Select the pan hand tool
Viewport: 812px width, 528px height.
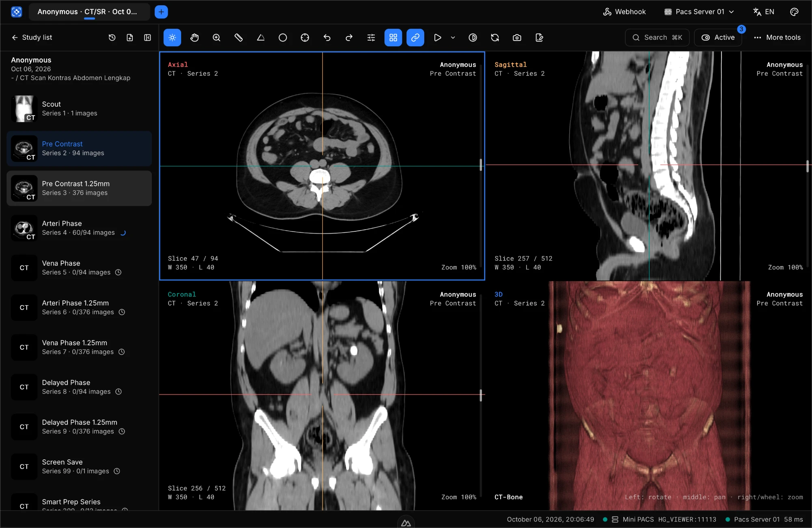[194, 37]
